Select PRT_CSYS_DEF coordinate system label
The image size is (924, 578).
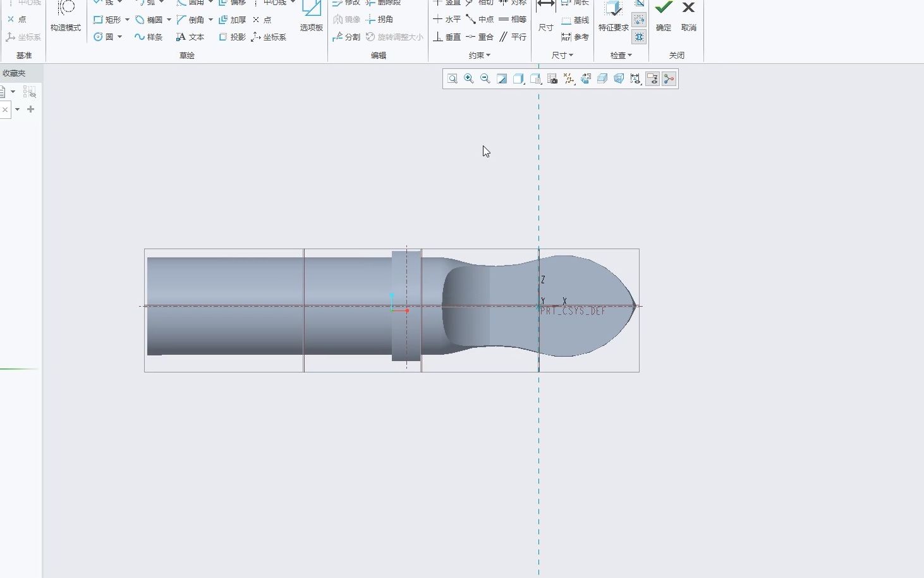click(573, 311)
